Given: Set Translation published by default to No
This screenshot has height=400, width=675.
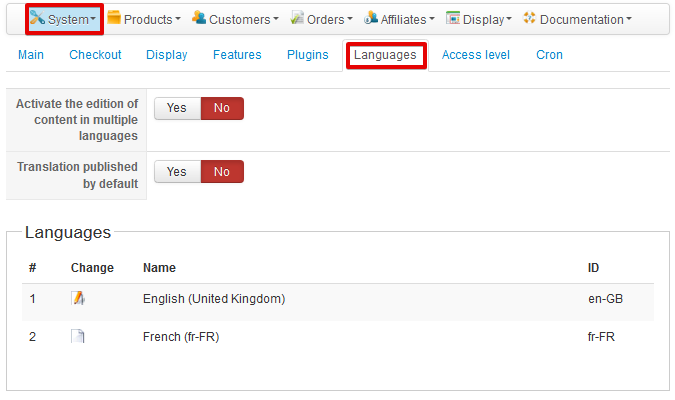Looking at the screenshot, I should [x=222, y=171].
